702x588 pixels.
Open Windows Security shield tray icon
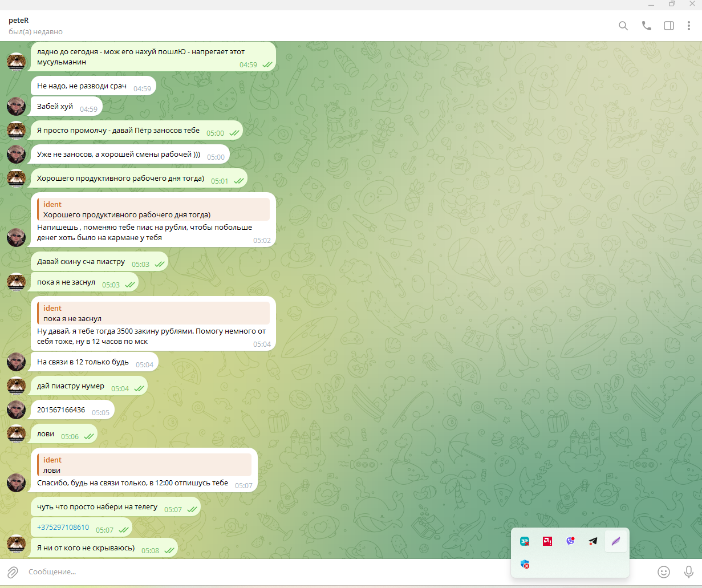[525, 564]
